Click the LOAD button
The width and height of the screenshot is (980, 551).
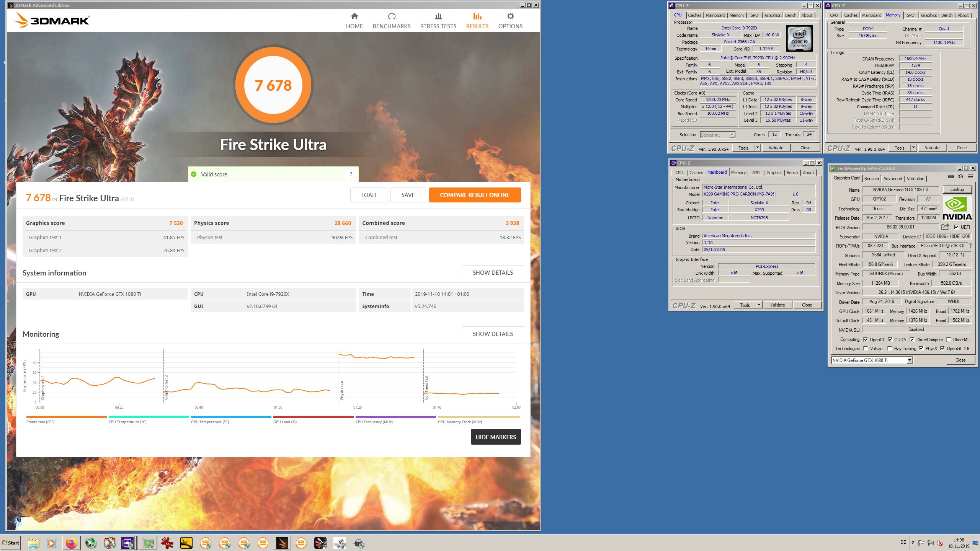(368, 195)
